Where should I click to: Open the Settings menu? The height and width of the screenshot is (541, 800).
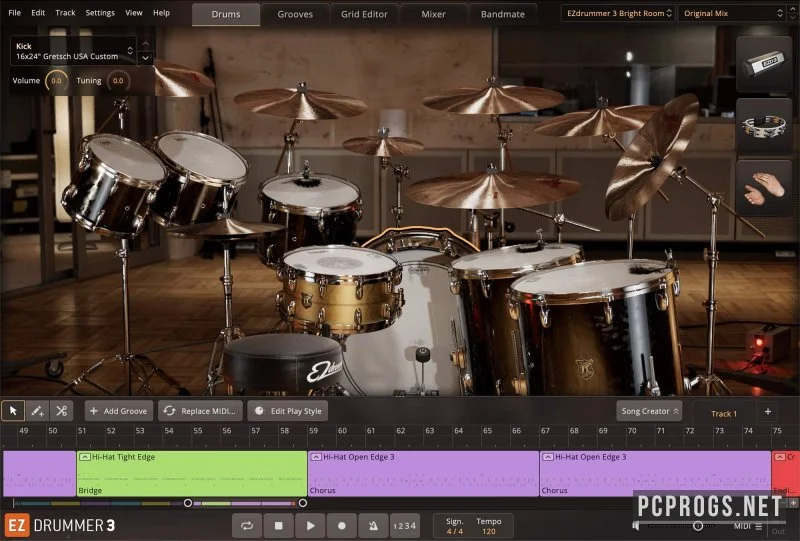click(x=100, y=13)
